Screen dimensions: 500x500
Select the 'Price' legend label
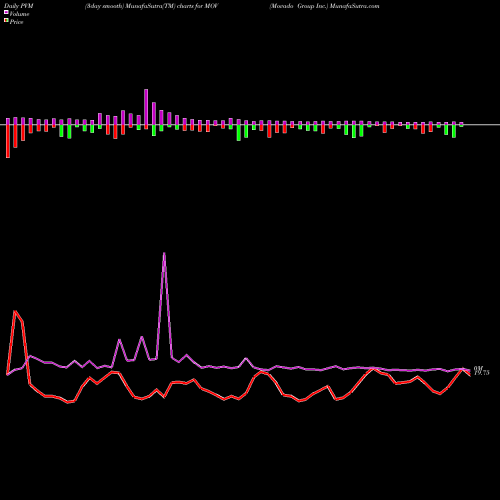[16, 22]
